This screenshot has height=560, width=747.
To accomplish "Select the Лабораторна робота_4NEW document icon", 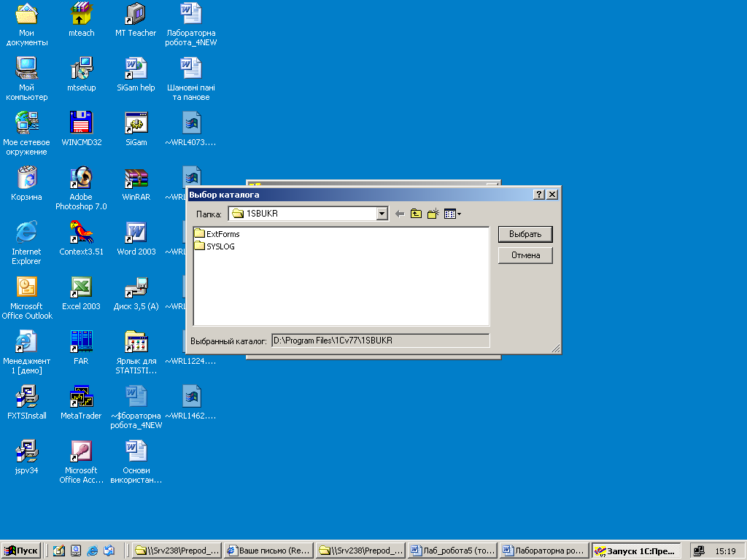I will [190, 24].
